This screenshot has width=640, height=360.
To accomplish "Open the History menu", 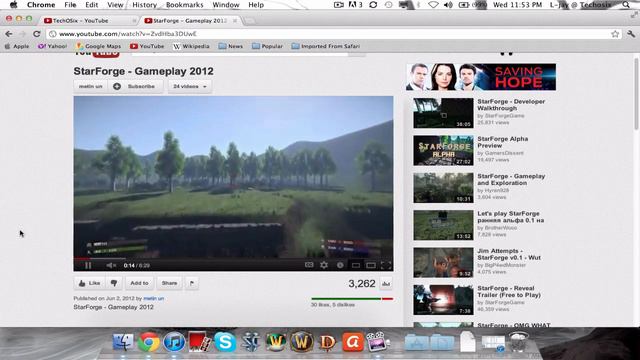I will (144, 5).
